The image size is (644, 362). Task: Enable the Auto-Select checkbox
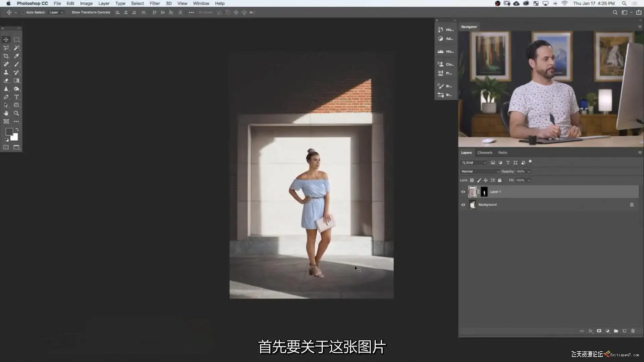(23, 12)
